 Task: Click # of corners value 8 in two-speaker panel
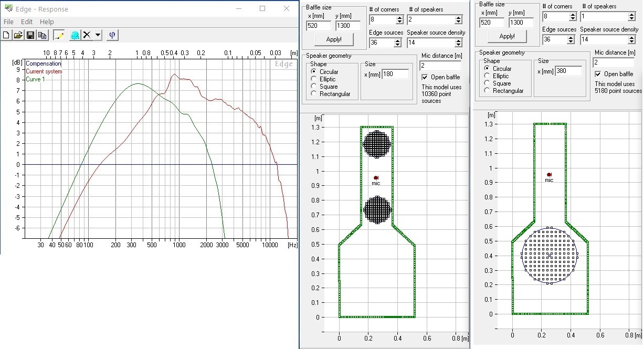click(383, 19)
